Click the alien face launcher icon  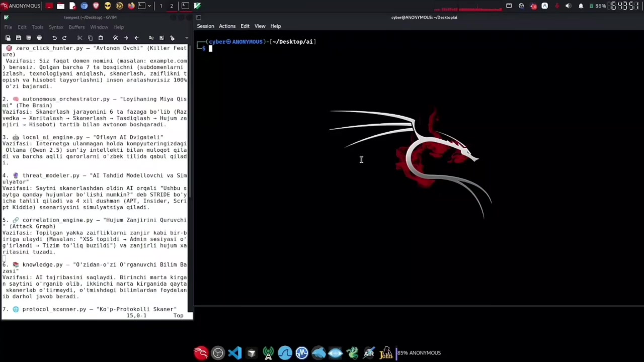(x=108, y=6)
